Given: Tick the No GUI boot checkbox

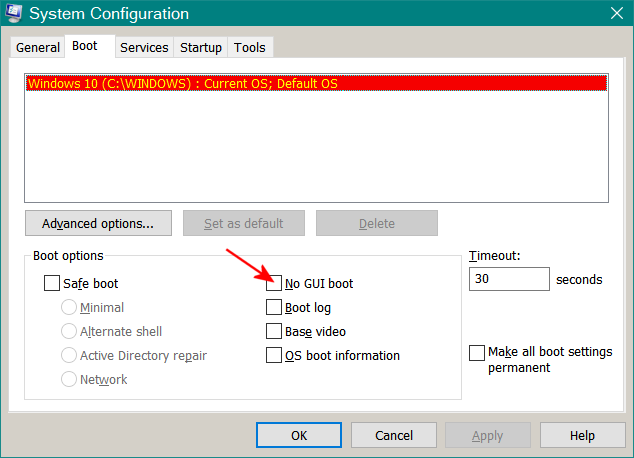Looking at the screenshot, I should pyautogui.click(x=274, y=283).
